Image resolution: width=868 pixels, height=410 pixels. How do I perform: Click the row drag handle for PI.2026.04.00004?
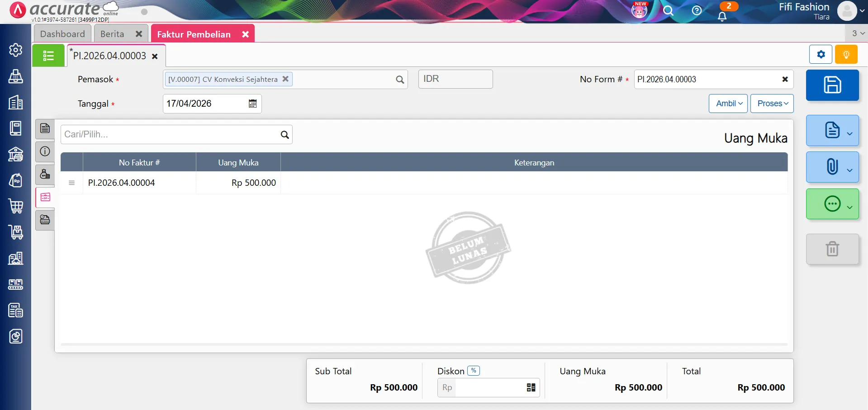[71, 183]
